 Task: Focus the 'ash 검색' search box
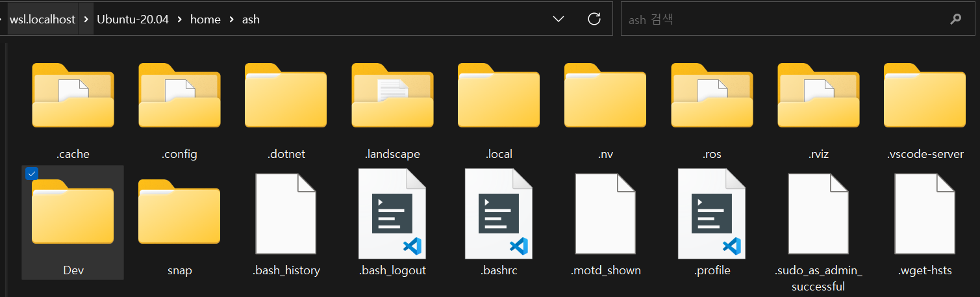(x=797, y=19)
